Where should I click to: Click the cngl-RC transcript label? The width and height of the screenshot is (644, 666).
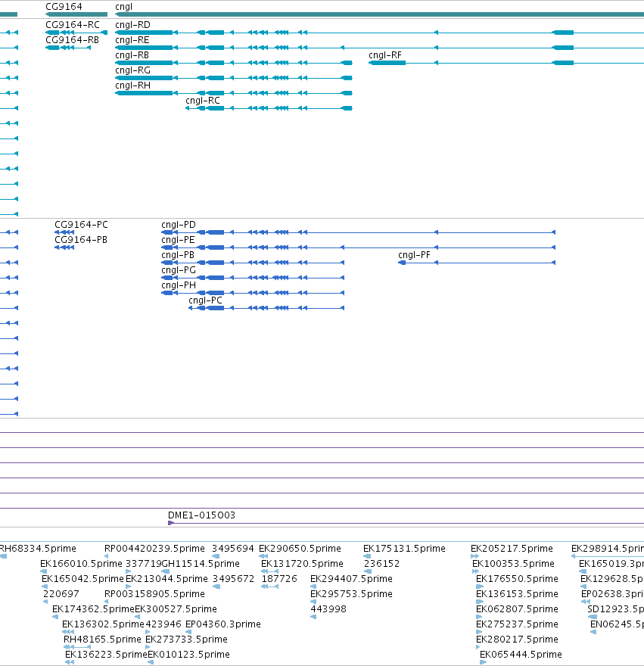click(203, 101)
